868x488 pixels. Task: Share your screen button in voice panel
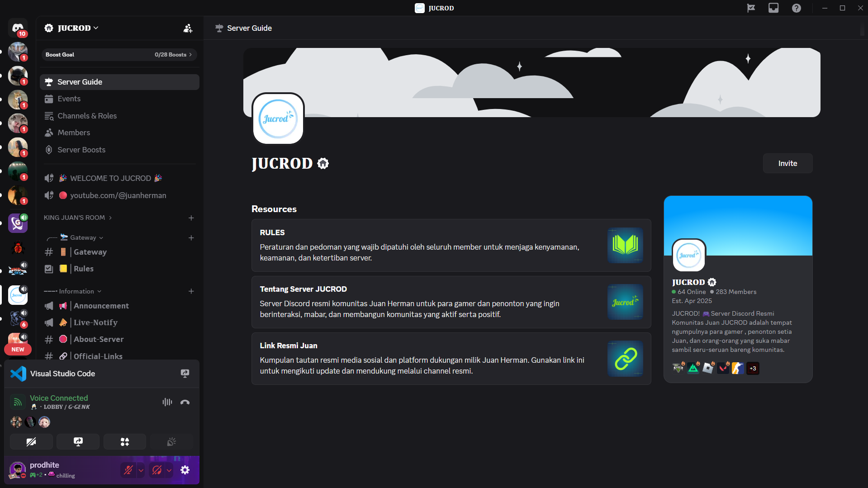coord(78,442)
